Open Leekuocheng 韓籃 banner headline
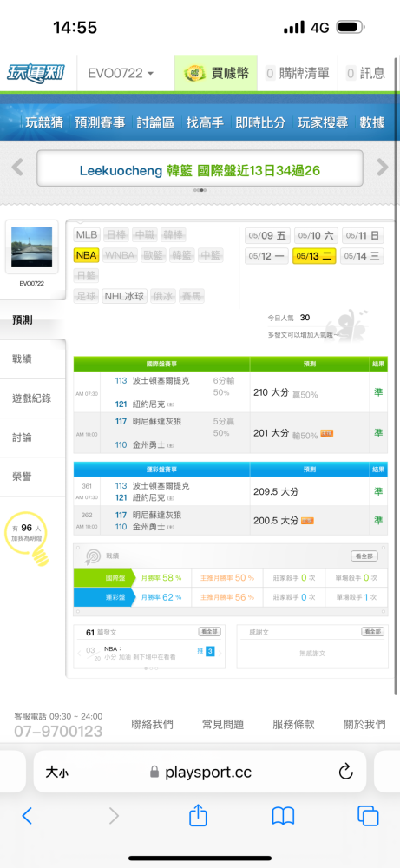Viewport: 400px width, 868px height. point(200,170)
